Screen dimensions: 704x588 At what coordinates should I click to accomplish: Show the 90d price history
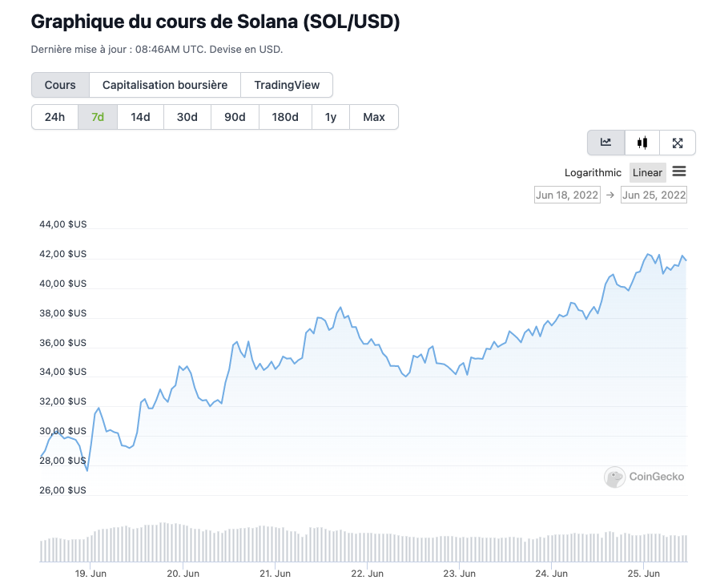pos(235,117)
